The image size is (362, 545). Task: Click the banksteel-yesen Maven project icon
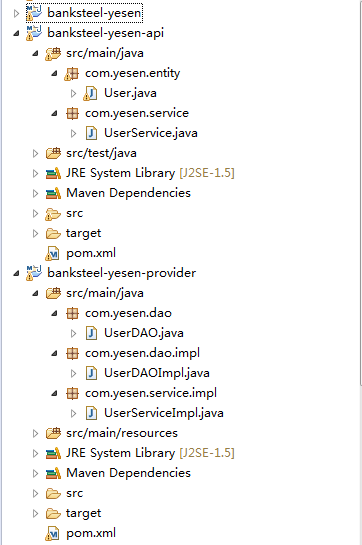(34, 13)
